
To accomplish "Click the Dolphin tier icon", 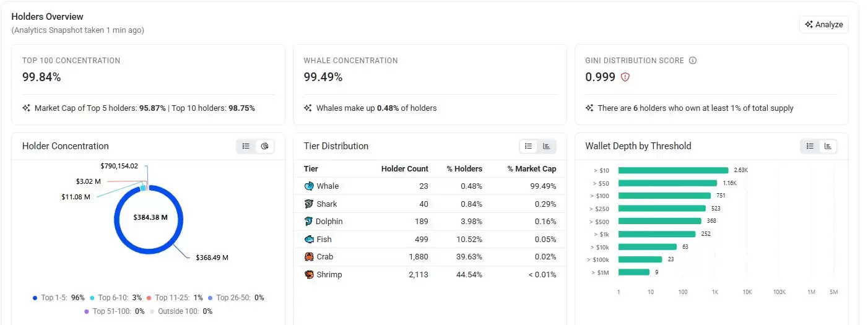I will [309, 221].
